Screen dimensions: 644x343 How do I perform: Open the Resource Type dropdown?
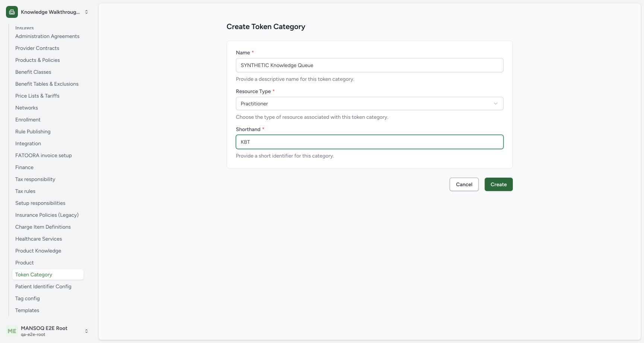point(369,104)
